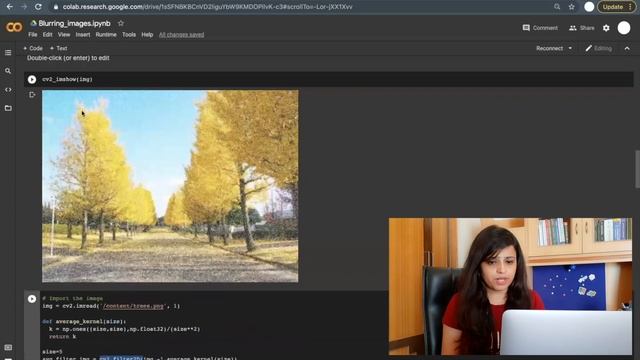Click the output toggle icon beside the image

pyautogui.click(x=32, y=95)
